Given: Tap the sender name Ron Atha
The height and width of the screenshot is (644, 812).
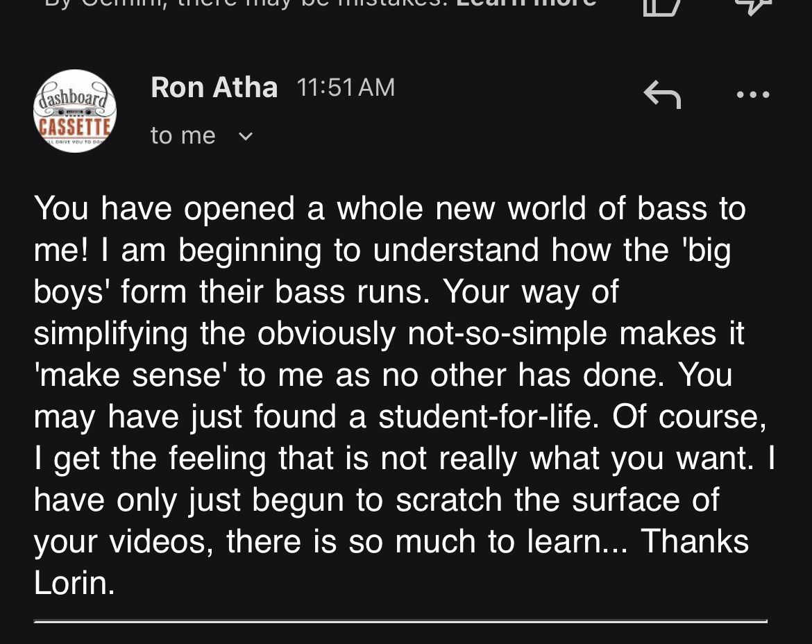Looking at the screenshot, I should tap(214, 87).
